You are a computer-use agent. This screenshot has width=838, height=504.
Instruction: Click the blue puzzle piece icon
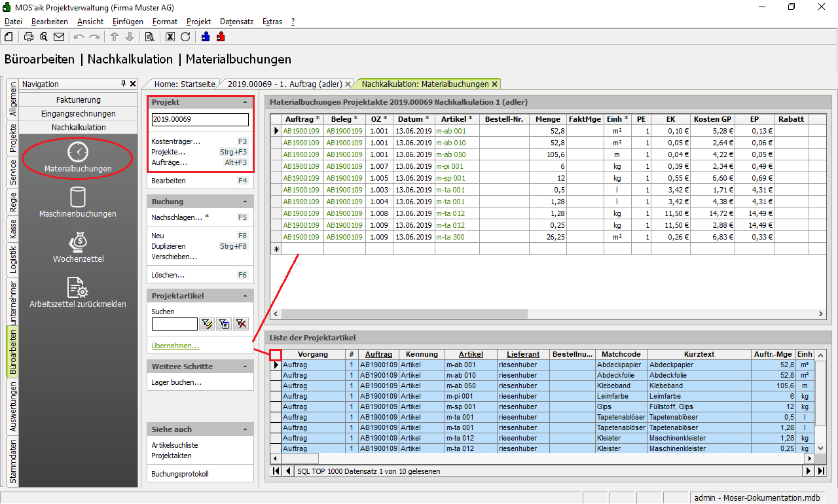tap(206, 37)
